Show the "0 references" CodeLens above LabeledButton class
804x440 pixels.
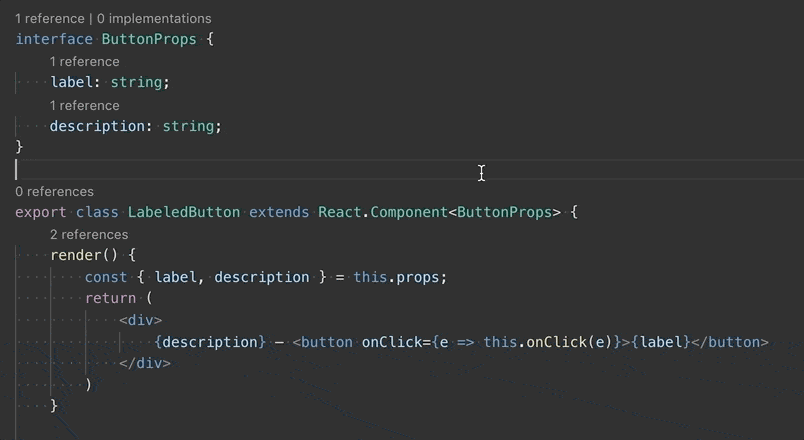tap(54, 191)
